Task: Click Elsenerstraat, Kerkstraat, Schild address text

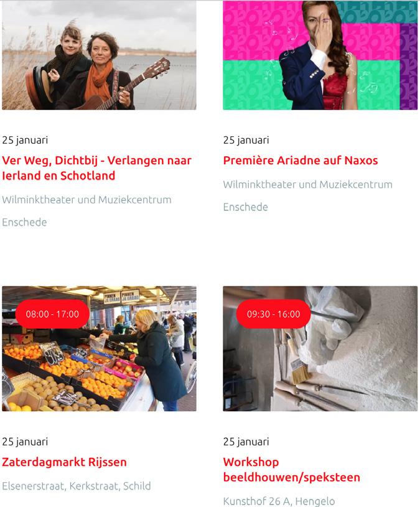Action: pos(77,486)
